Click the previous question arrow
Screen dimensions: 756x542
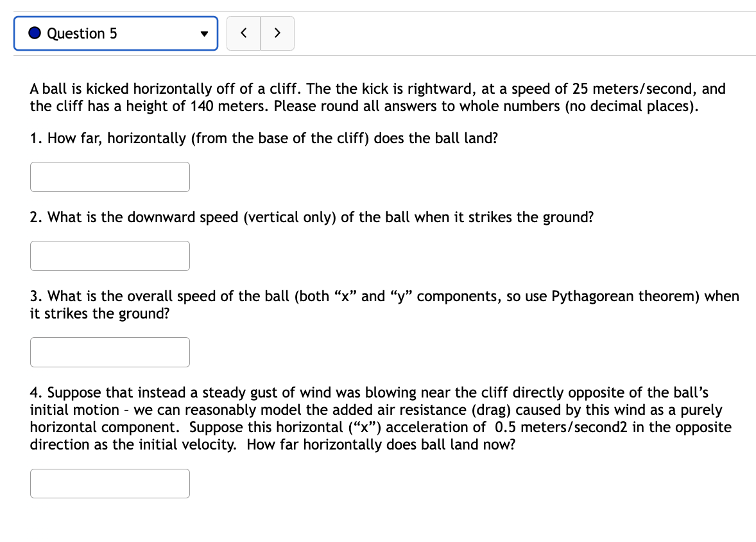(243, 33)
